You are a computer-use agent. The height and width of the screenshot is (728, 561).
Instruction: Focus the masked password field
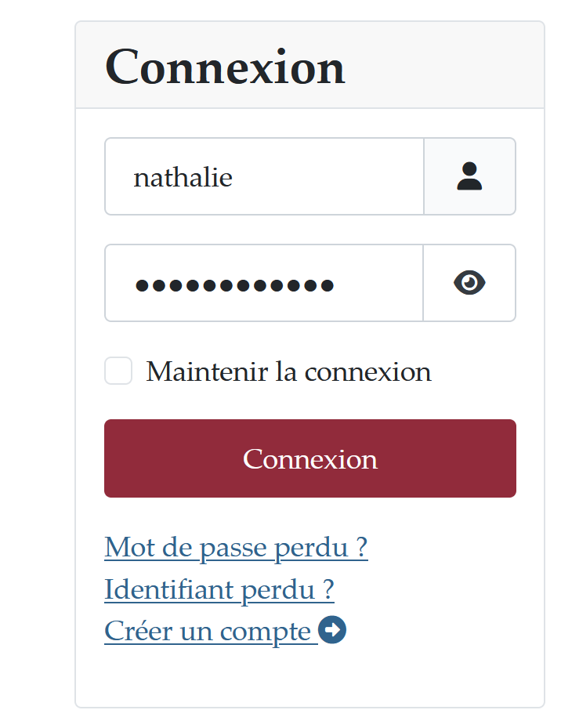coord(264,283)
